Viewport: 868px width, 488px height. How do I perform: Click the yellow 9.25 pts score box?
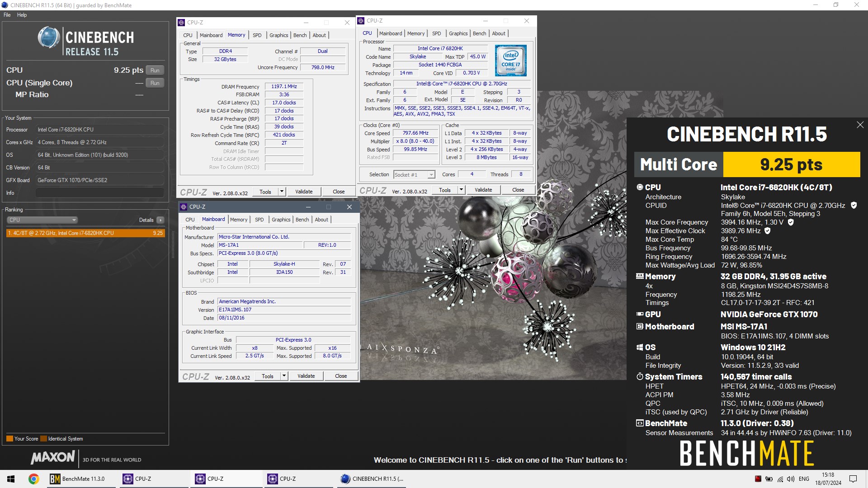[791, 164]
